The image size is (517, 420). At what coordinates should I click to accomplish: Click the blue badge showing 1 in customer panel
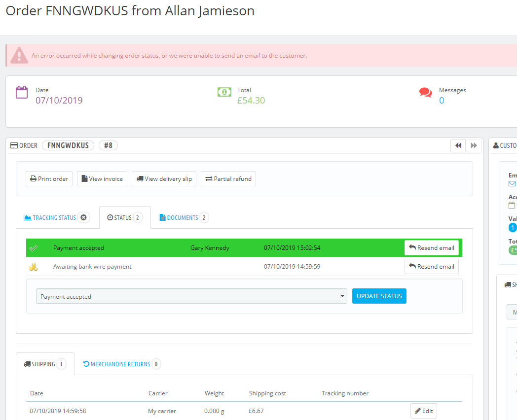[513, 228]
